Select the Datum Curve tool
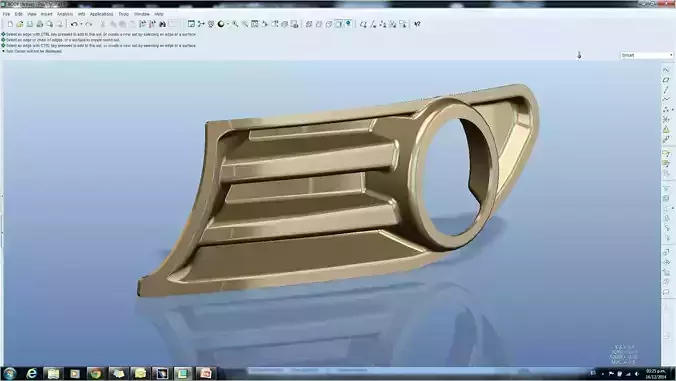This screenshot has height=381, width=676. (x=666, y=99)
